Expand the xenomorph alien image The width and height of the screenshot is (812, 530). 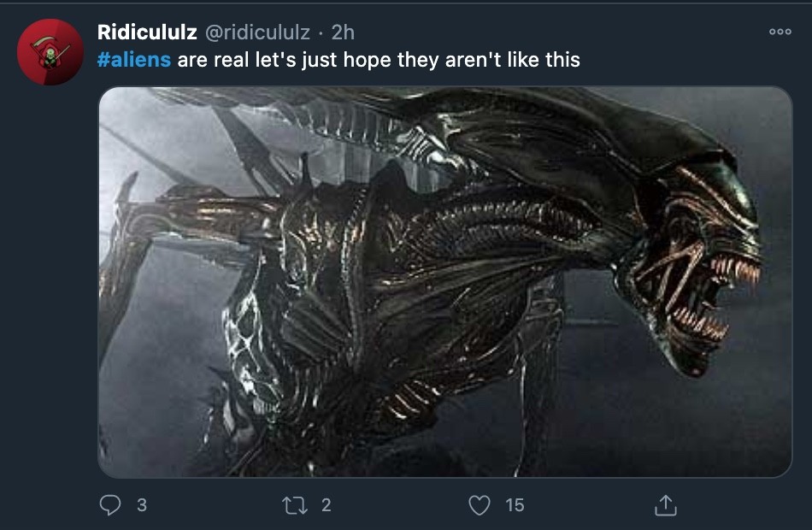pos(445,282)
